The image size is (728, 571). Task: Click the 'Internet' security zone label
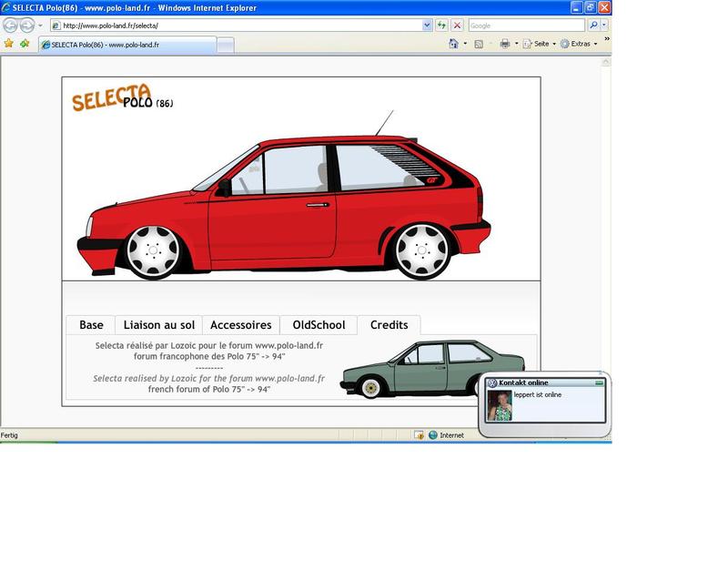[451, 435]
